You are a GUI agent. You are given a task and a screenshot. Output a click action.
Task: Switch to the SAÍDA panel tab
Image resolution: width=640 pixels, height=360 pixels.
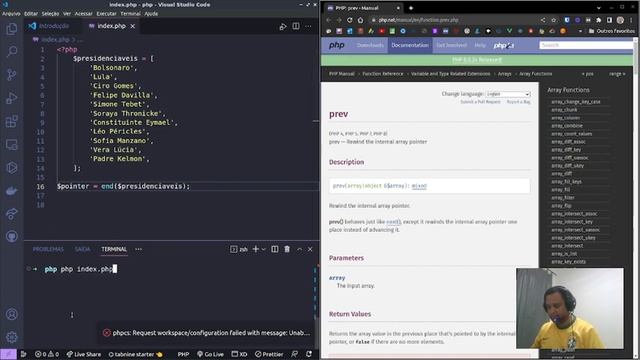pos(82,249)
